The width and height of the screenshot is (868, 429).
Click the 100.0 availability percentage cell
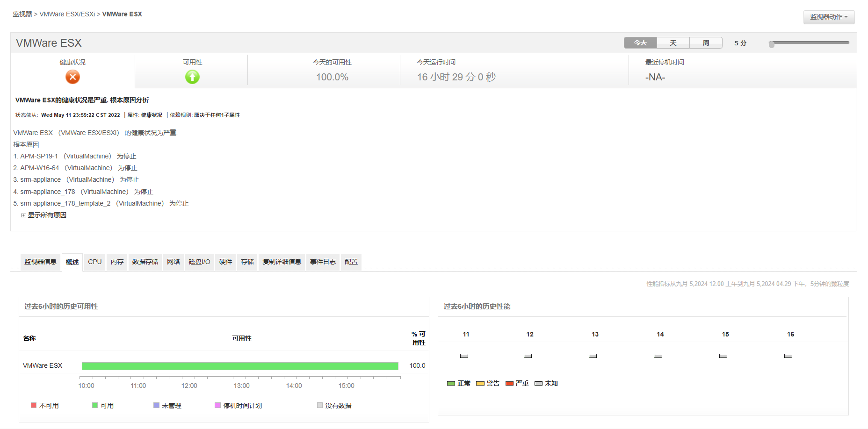click(x=417, y=365)
